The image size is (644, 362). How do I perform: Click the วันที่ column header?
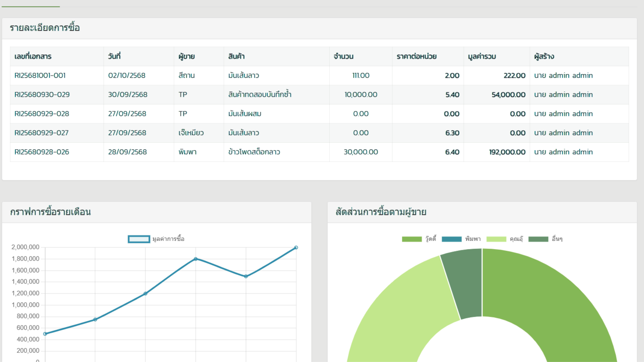(x=114, y=56)
